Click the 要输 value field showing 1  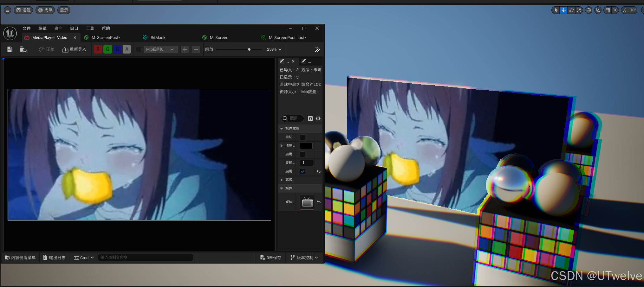(x=307, y=163)
